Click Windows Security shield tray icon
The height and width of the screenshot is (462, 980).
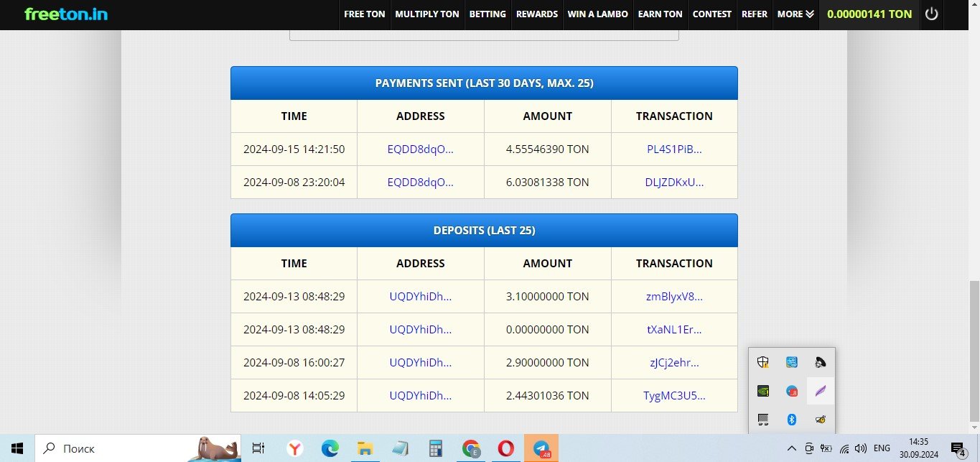(764, 363)
